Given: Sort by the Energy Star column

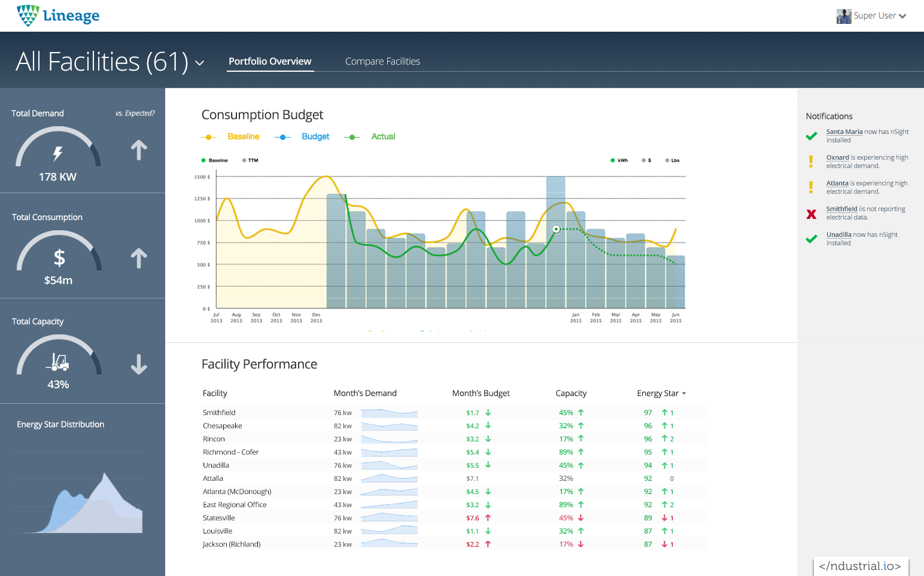Looking at the screenshot, I should click(x=661, y=394).
